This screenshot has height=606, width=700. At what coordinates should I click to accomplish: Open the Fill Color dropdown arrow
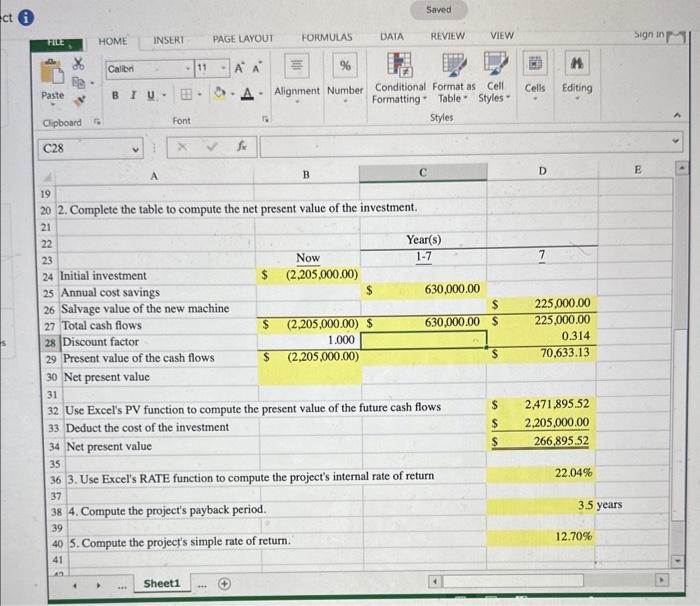(233, 94)
